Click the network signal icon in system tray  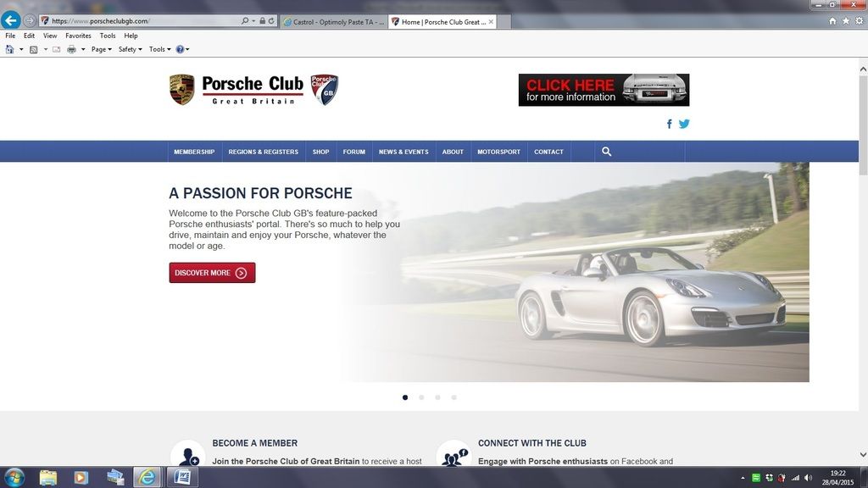[795, 478]
